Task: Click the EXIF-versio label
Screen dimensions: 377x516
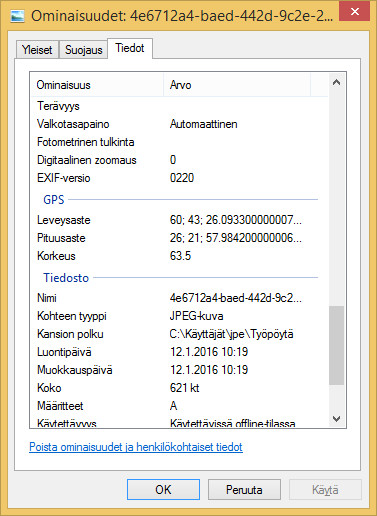Action: click(x=64, y=178)
